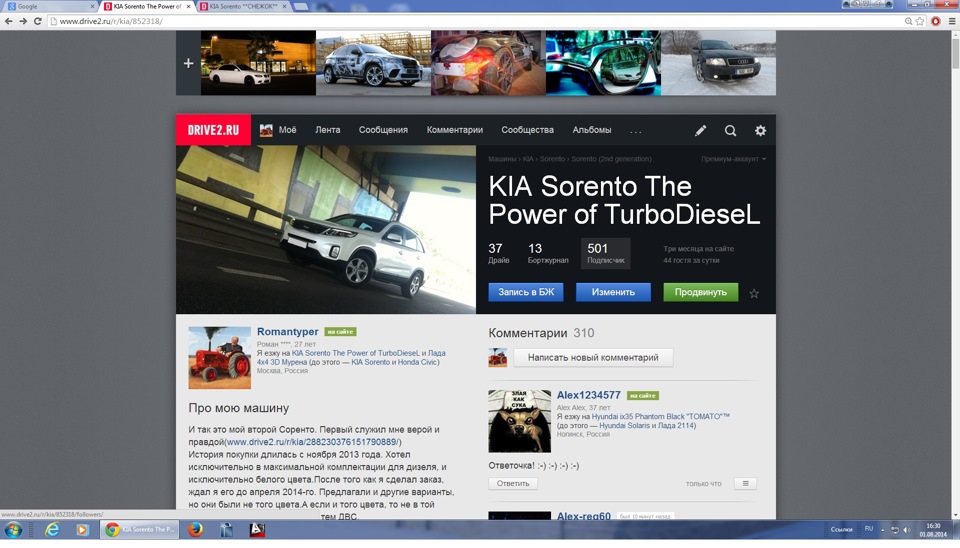Click the red Opera-style extension icon
This screenshot has height=548, width=960.
[x=936, y=21]
